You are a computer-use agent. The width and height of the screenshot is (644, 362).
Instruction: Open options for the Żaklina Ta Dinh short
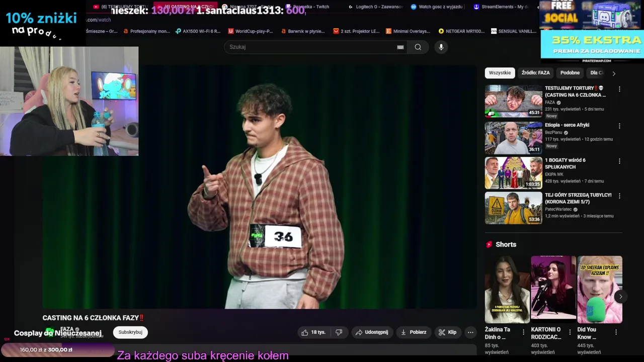pyautogui.click(x=523, y=332)
